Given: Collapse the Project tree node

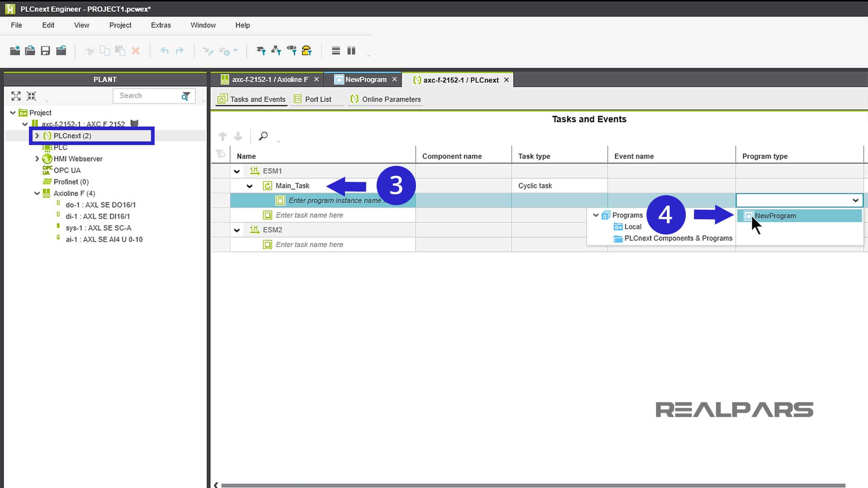Looking at the screenshot, I should 13,113.
